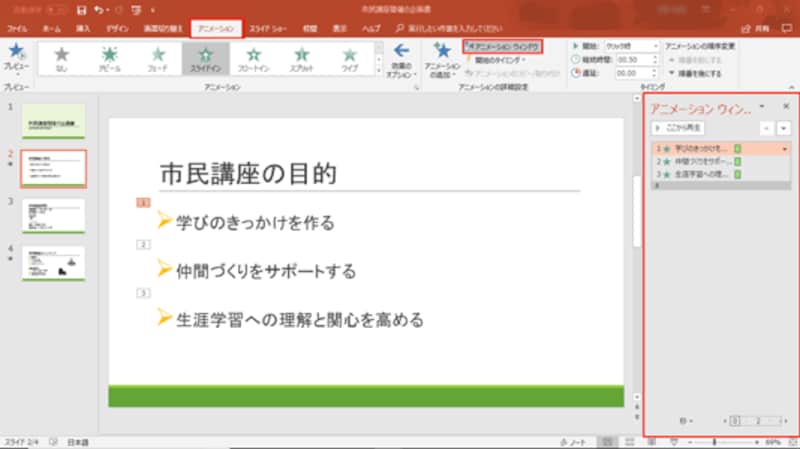The height and width of the screenshot is (449, 800).
Task: Click Play From (ここから再生) button
Action: tap(678, 128)
